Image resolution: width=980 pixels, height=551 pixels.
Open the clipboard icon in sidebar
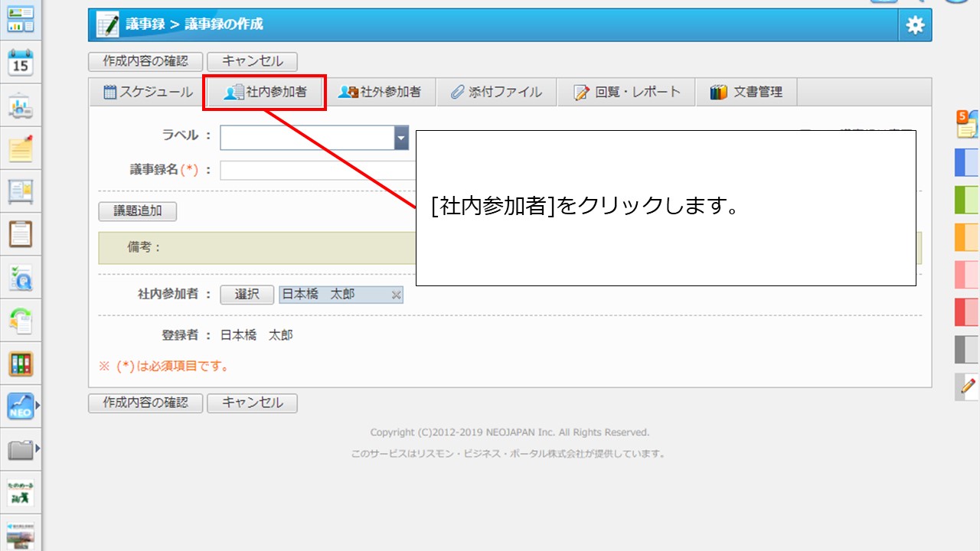point(21,234)
